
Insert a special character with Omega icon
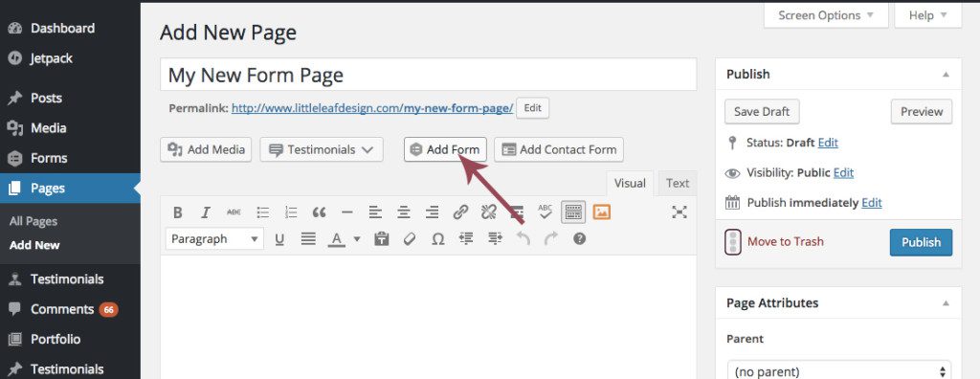438,239
